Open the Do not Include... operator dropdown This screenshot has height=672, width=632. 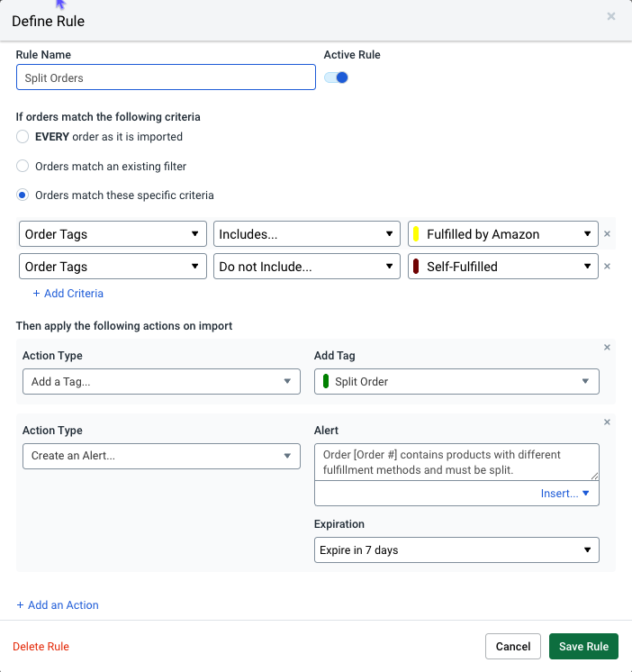[307, 266]
